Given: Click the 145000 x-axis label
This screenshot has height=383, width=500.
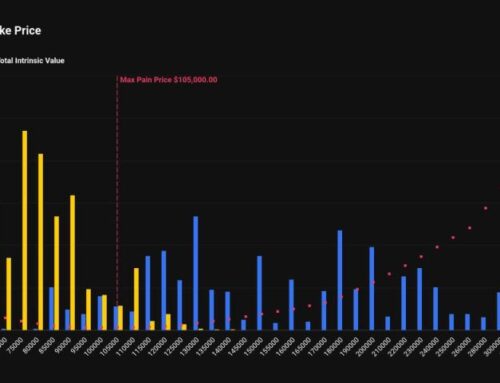Looking at the screenshot, I should point(238,347).
